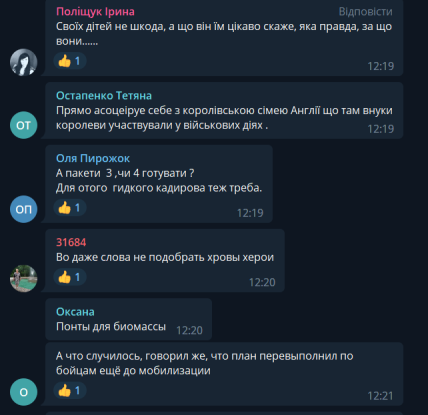
Task: Open sender name Оля Пирожок
Action: click(x=93, y=158)
